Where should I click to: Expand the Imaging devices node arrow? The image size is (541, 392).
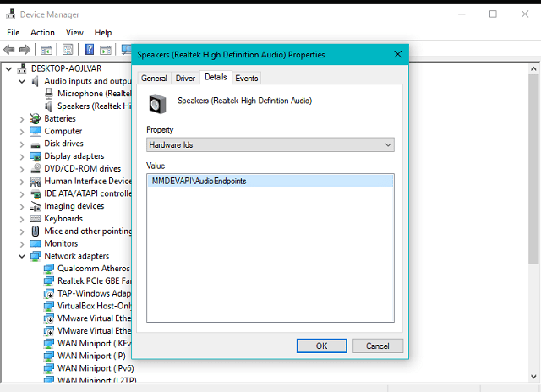pos(22,207)
